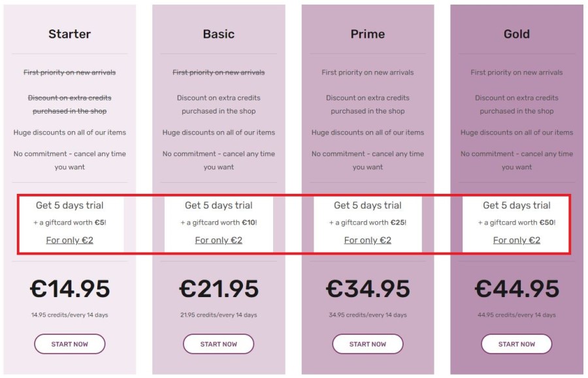Viewport: 588px width, 378px height.
Task: Click giftcard worth €50 trial box
Action: point(516,224)
